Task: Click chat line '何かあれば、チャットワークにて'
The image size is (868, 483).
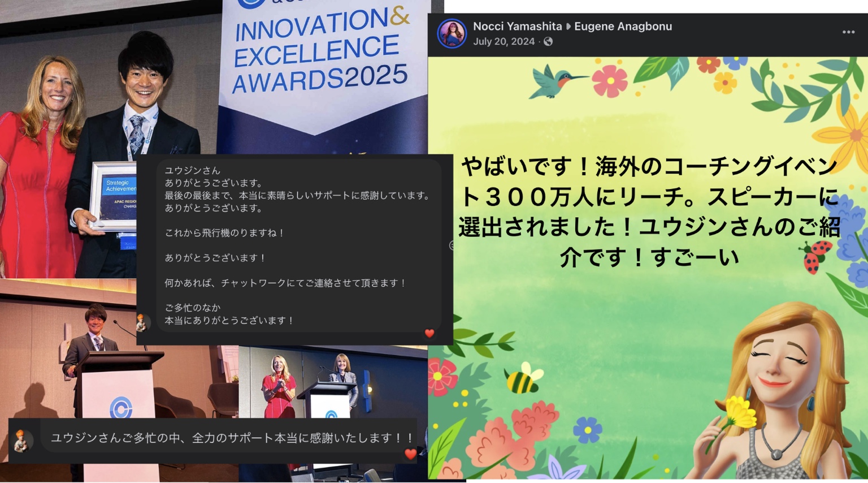Action: (x=285, y=283)
